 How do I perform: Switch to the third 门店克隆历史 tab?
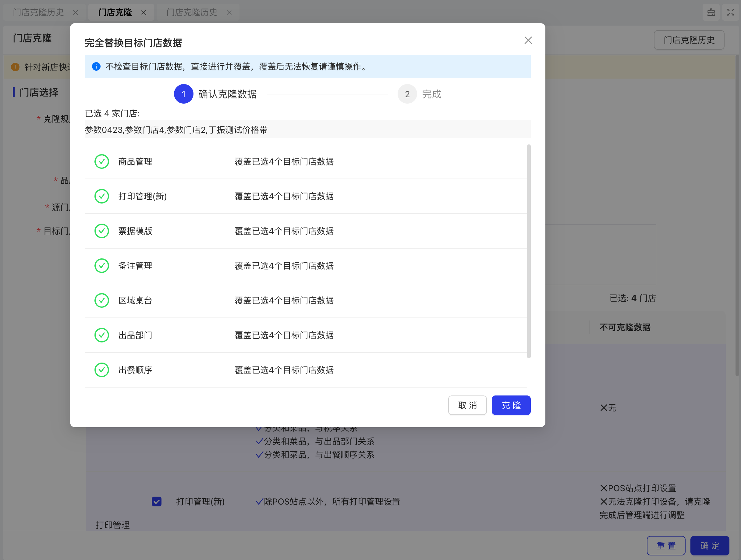[x=192, y=12]
